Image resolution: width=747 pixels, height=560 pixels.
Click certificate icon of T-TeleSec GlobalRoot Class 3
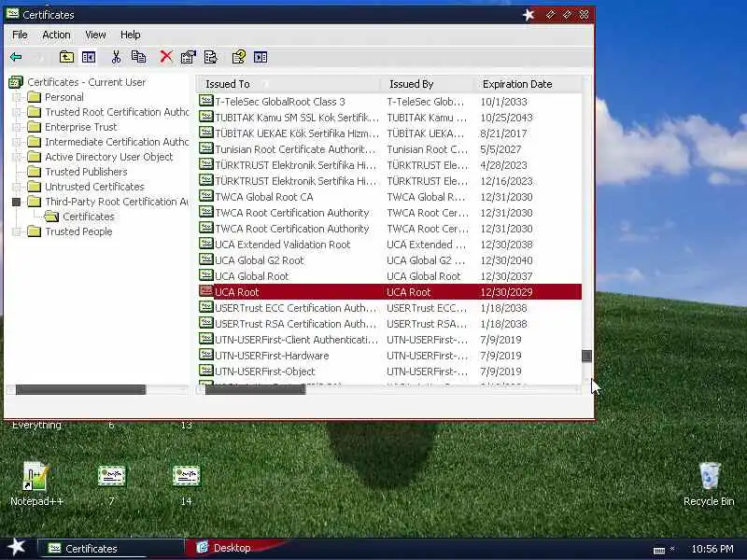coord(205,101)
